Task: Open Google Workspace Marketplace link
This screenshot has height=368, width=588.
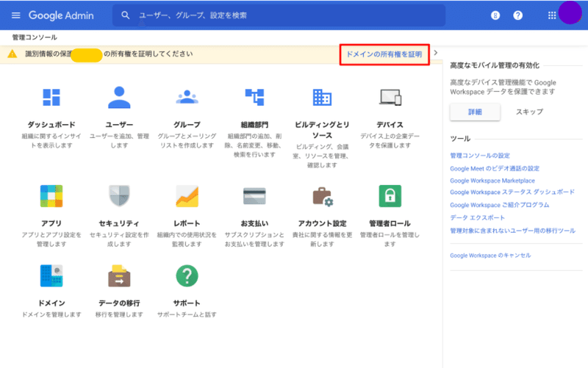Action: pos(492,181)
